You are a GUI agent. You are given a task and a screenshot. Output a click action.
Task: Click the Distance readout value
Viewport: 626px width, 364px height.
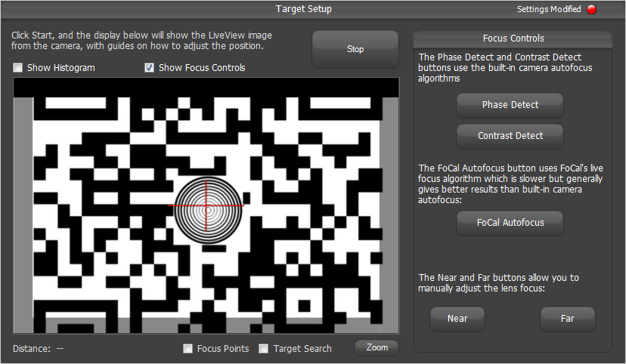(60, 349)
